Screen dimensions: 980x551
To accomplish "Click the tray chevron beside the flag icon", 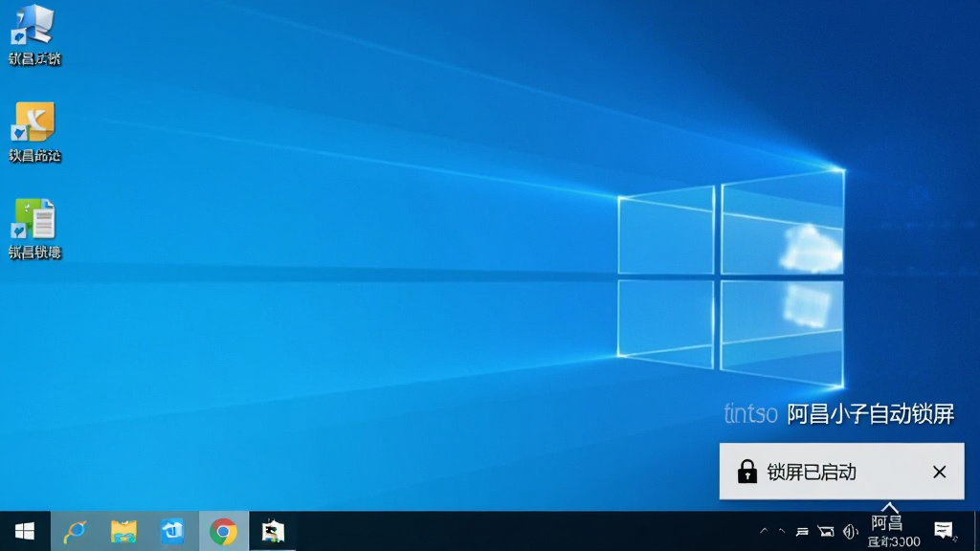I will click(x=782, y=531).
